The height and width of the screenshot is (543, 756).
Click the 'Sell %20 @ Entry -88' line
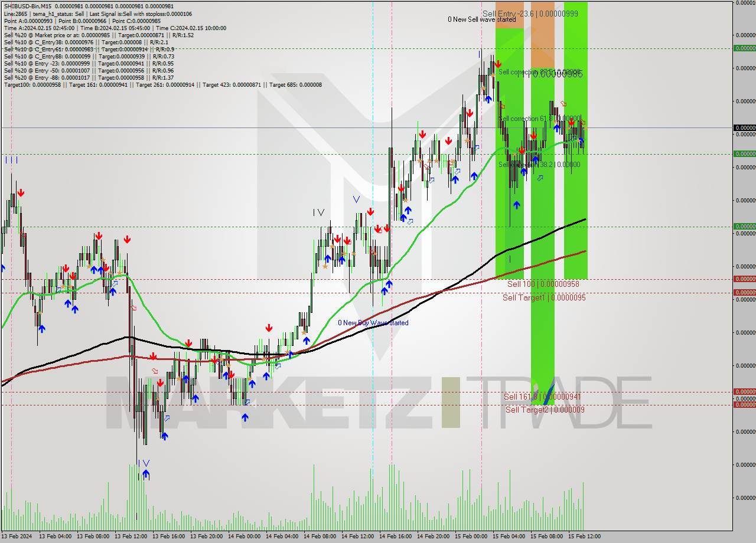tap(89, 77)
